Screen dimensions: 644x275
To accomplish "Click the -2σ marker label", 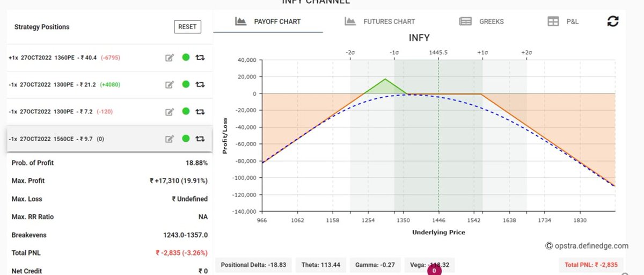I will click(350, 53).
